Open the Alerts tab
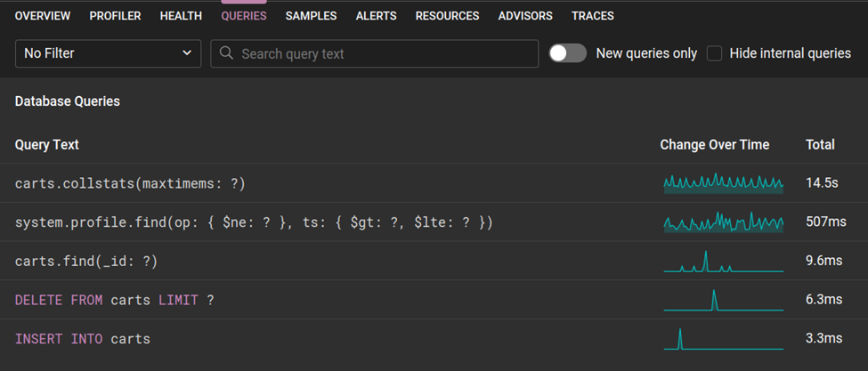Image resolution: width=868 pixels, height=371 pixels. click(376, 16)
